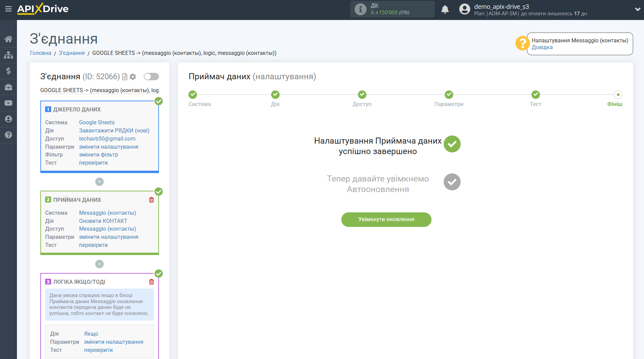644x359 pixels.
Task: Go to the home dashboard sidebar icon
Action: pos(8,39)
